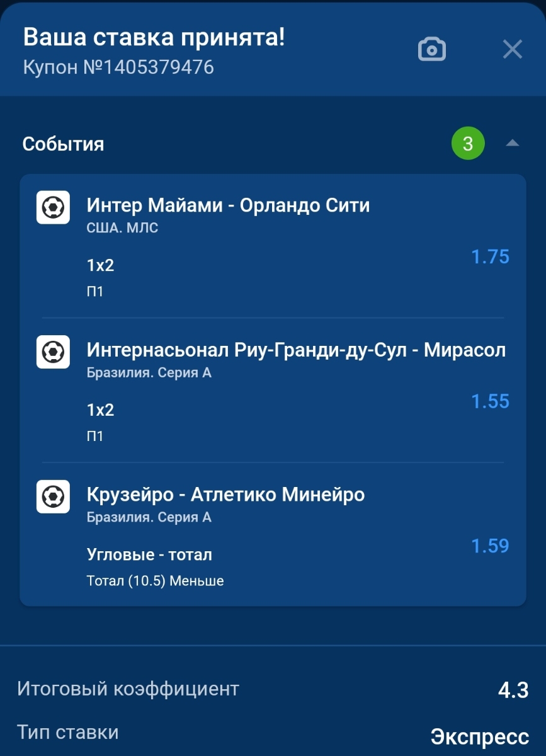
Task: Open Крузейро - Атлетико Минейро match
Action: pos(225,495)
